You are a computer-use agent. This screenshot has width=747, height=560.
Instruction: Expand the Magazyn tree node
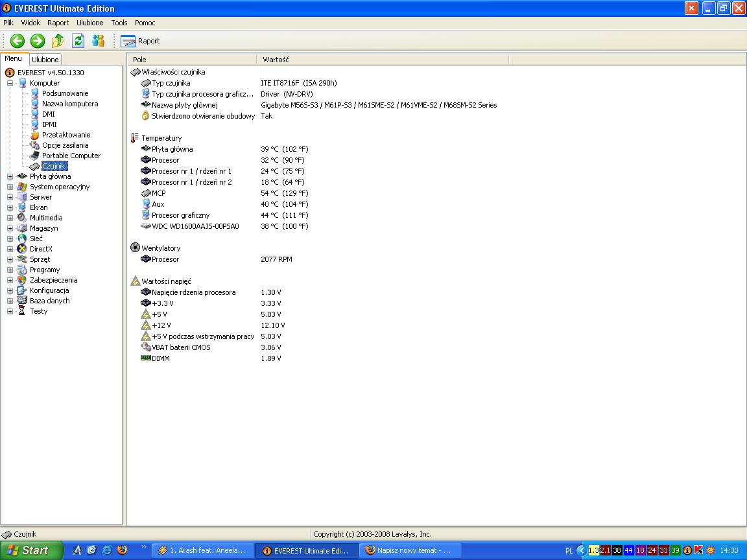tap(10, 229)
